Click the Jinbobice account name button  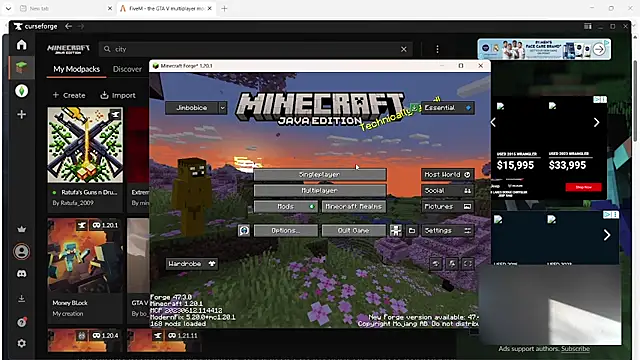[191, 108]
